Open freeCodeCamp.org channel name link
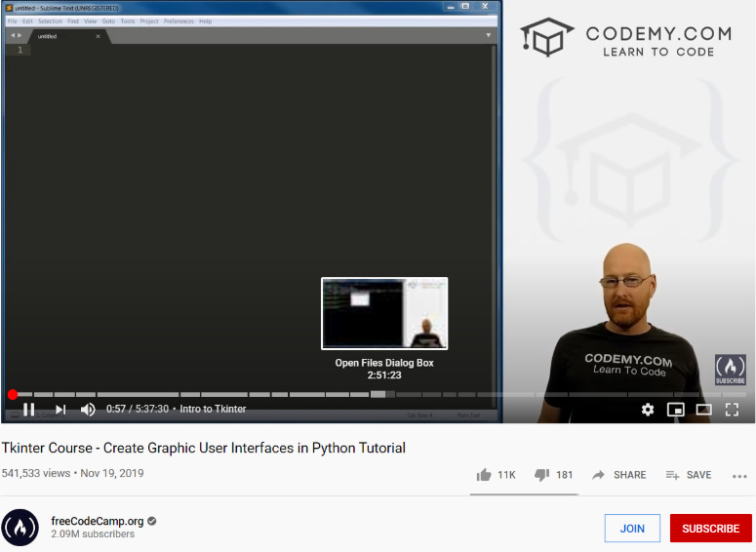Viewport: 756px width, 552px height. click(98, 521)
